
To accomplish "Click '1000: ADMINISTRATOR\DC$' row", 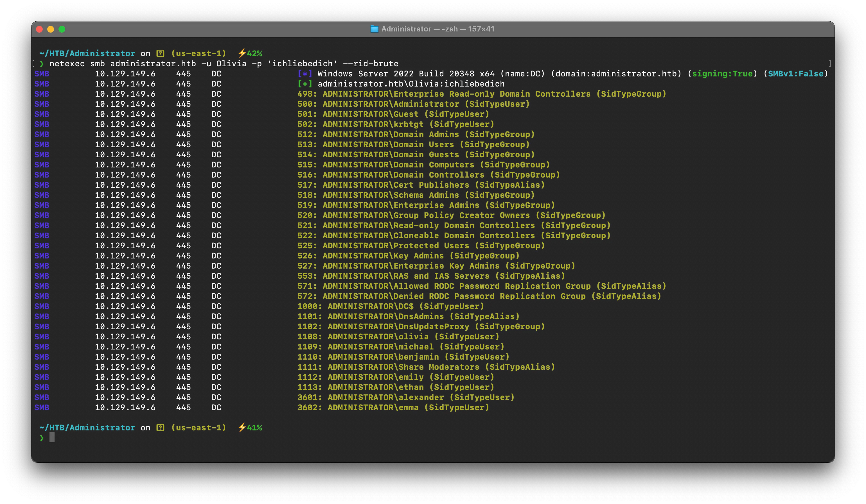I will pyautogui.click(x=391, y=306).
